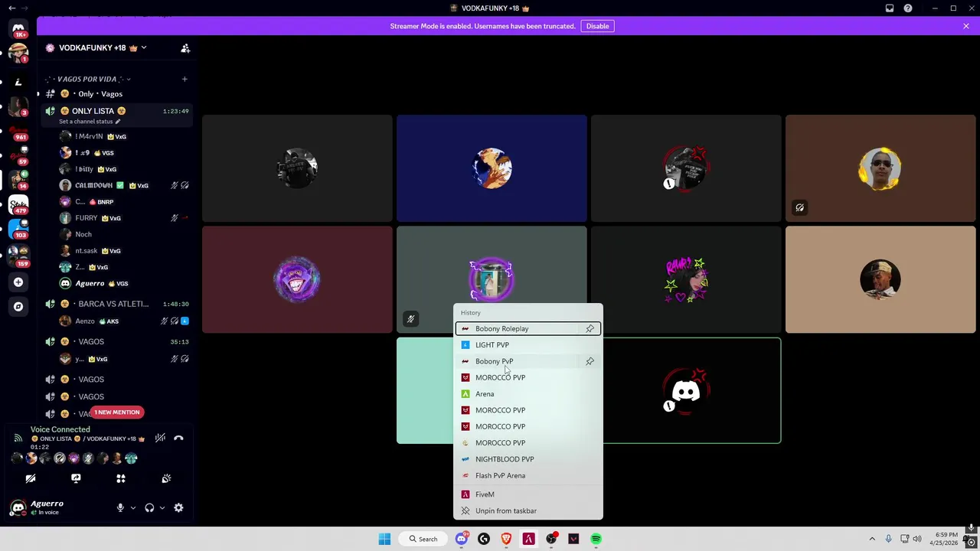Open Discover servers compass icon
The height and width of the screenshot is (551, 980).
18,307
